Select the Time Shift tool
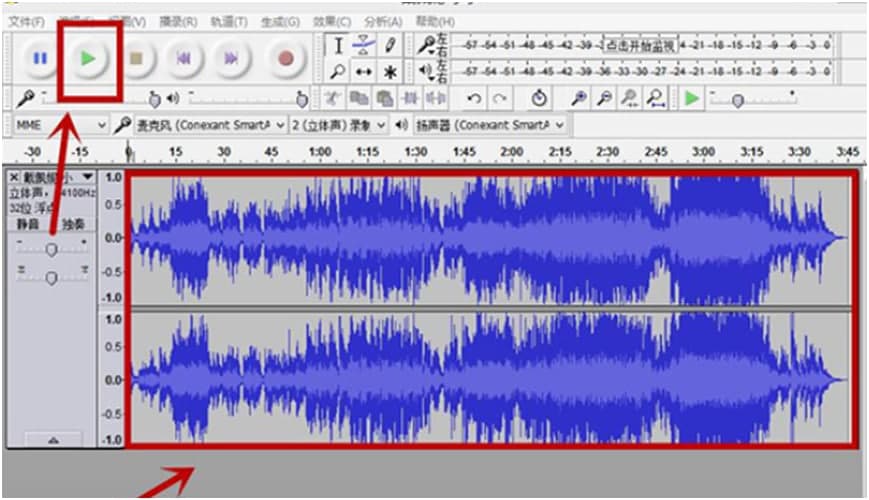 pyautogui.click(x=364, y=72)
